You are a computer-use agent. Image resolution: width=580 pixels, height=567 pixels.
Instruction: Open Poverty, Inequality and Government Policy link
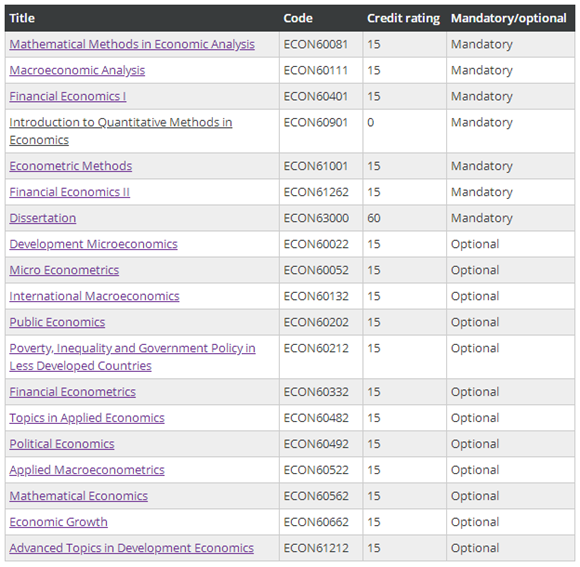pos(132,357)
